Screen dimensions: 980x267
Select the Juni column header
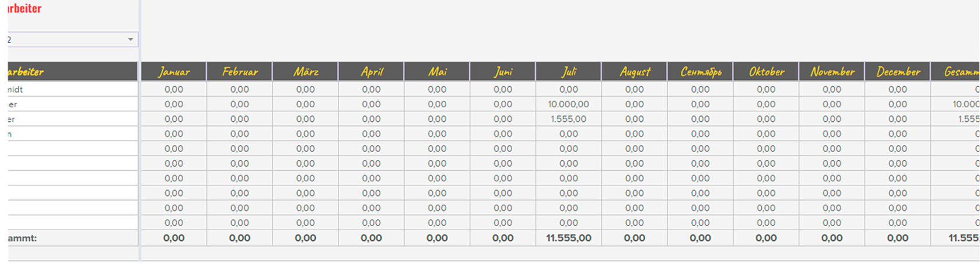coord(503,72)
